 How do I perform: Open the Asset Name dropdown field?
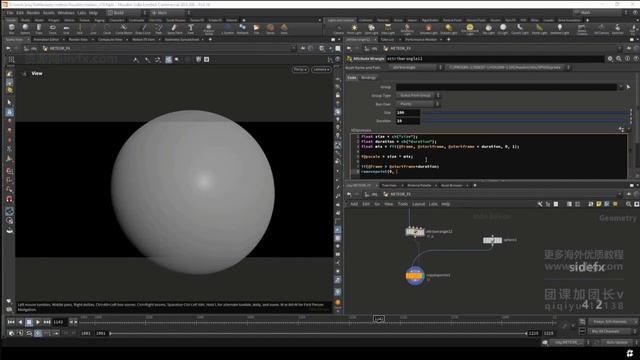tap(415, 67)
